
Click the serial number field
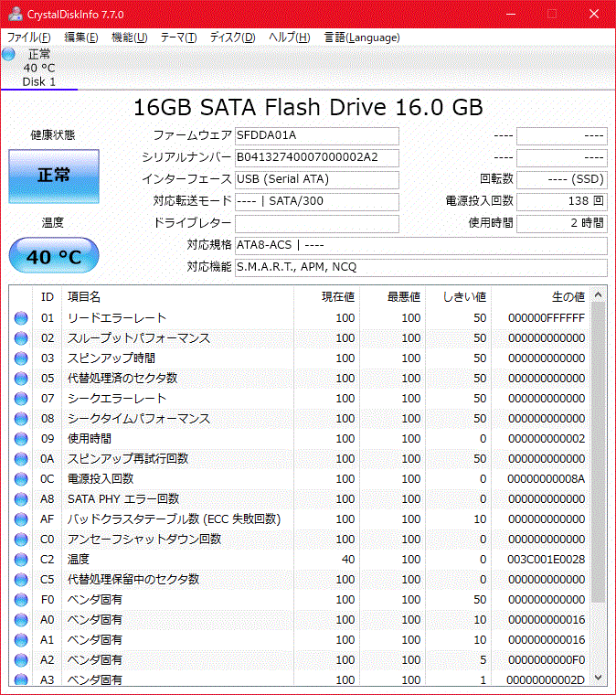coord(316,157)
